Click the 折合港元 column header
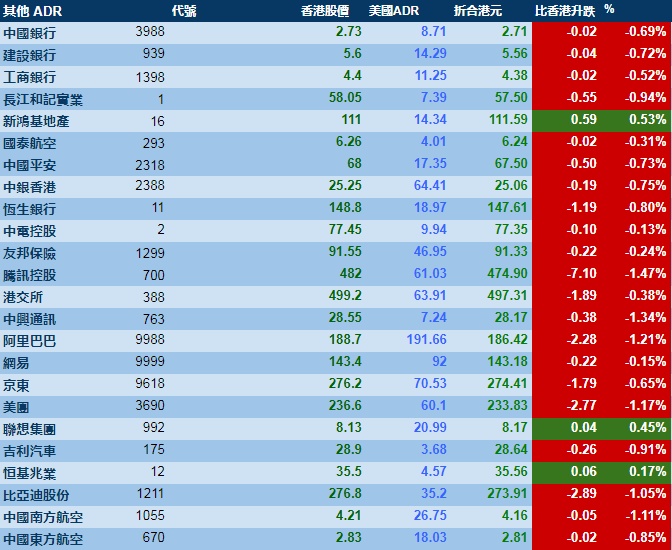 point(478,11)
